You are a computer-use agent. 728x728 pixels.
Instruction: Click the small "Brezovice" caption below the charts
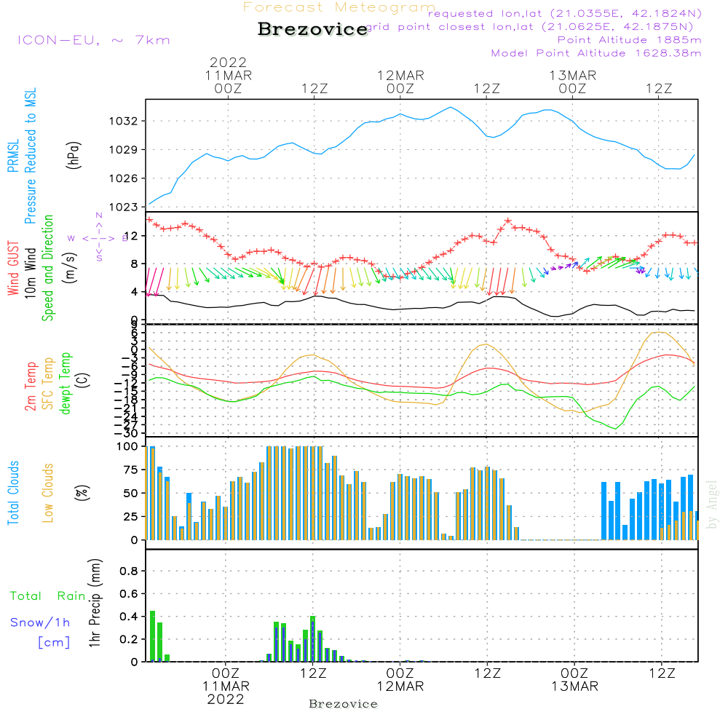pos(343,704)
